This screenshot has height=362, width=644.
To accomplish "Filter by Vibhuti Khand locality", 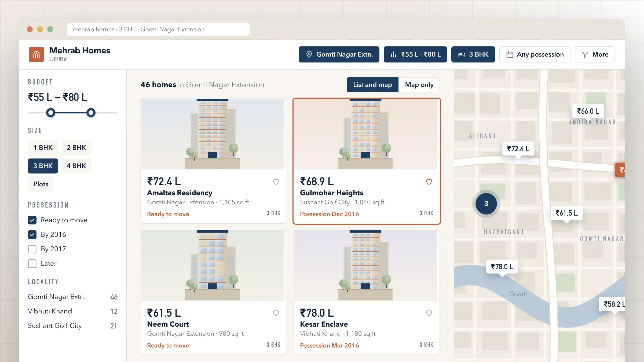I will pos(73,311).
